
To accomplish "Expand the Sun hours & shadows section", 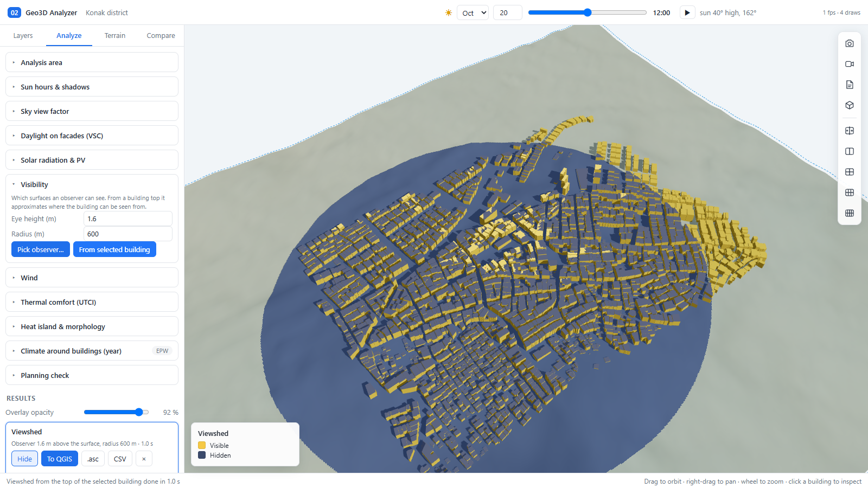I will coord(92,87).
